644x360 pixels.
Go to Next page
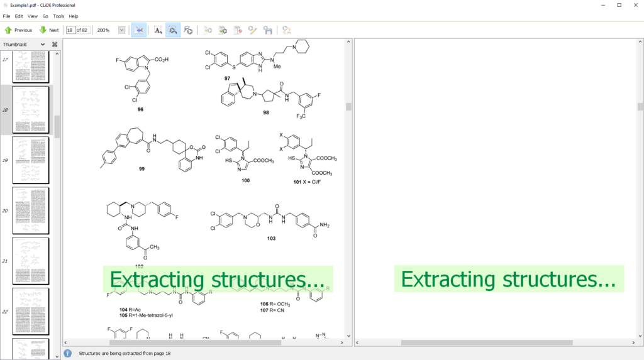[49, 30]
